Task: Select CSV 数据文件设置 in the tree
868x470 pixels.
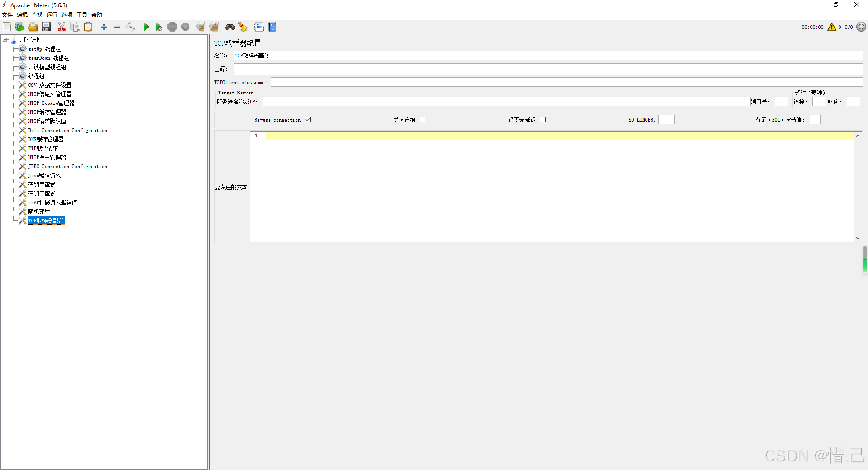Action: coord(50,85)
